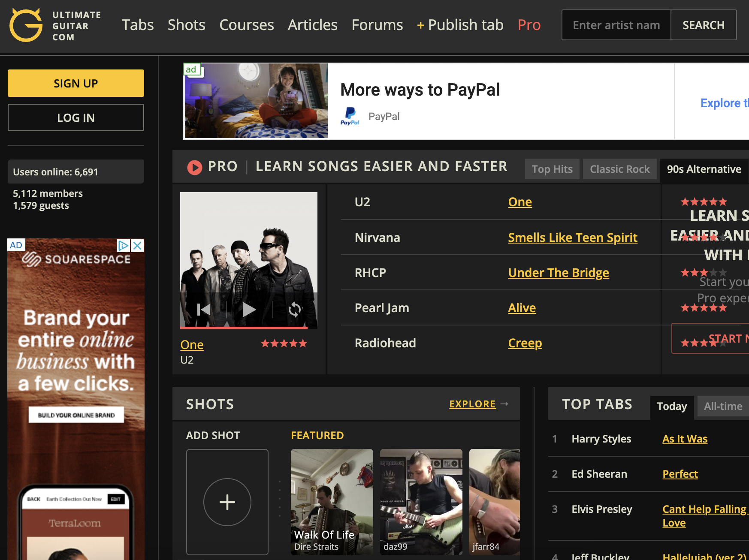This screenshot has width=749, height=560.
Task: Click the Explore arrow icon in Shots
Action: point(504,404)
